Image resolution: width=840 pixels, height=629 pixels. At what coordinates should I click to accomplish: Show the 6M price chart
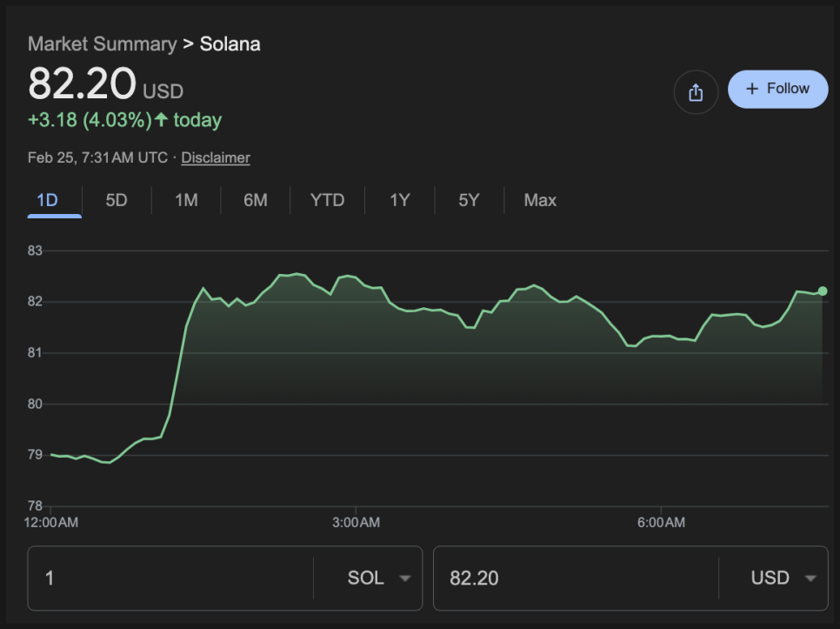[256, 200]
